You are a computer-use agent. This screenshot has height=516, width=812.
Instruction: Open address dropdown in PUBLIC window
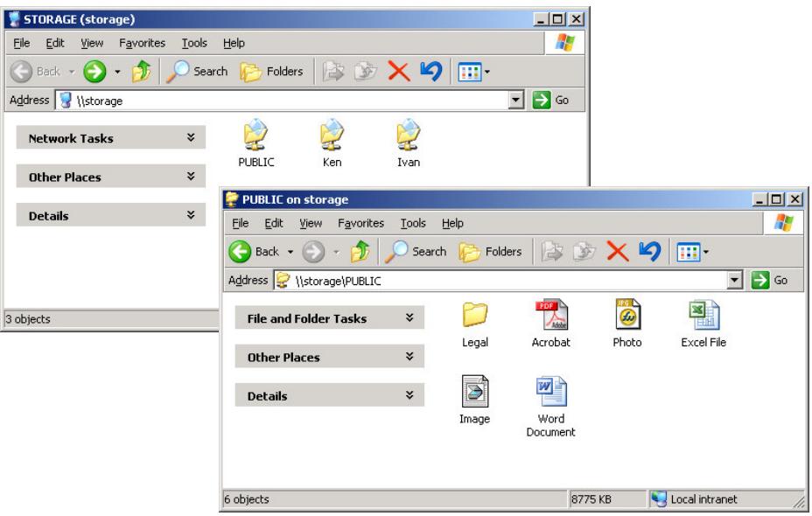tap(738, 281)
